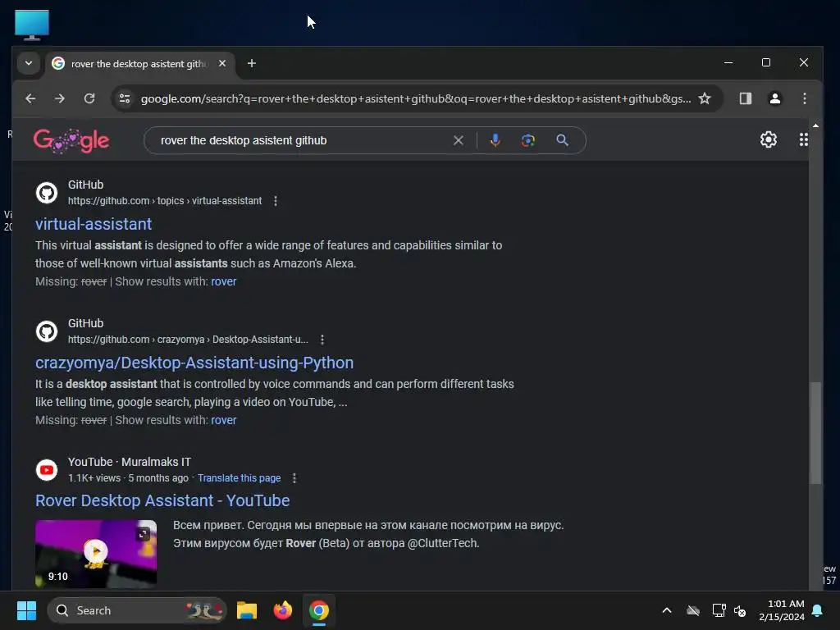Open File Explorer from the taskbar

click(x=247, y=610)
